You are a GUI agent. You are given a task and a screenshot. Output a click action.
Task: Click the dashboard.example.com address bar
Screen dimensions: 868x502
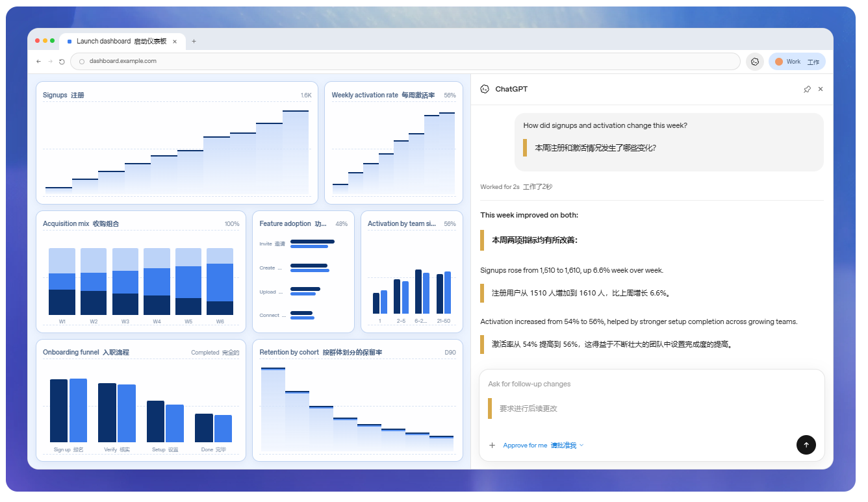[x=405, y=61]
